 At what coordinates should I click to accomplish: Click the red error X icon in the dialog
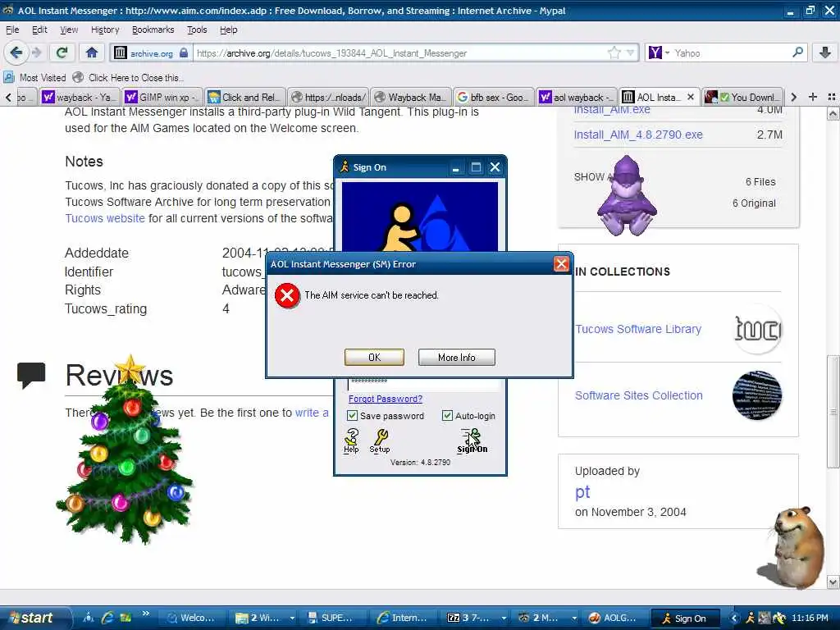[287, 295]
